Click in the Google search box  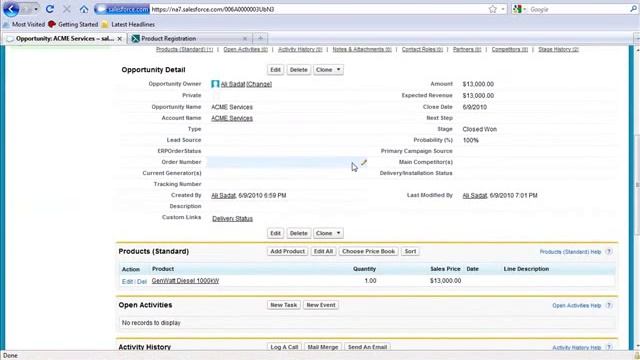(578, 9)
